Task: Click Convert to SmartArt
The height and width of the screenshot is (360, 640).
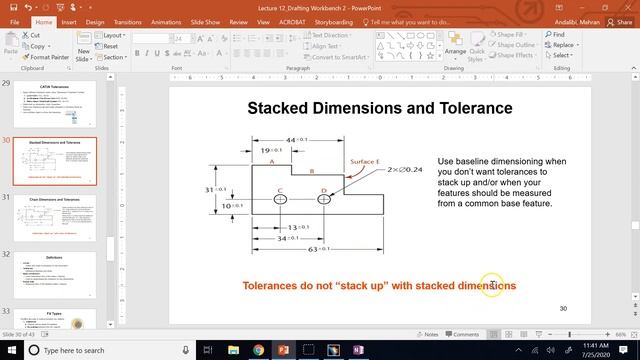Action: [x=336, y=57]
